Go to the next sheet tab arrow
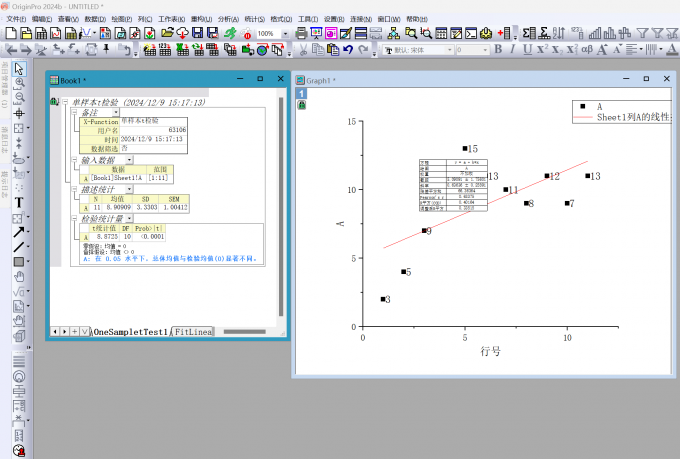The height and width of the screenshot is (459, 680). (x=65, y=331)
